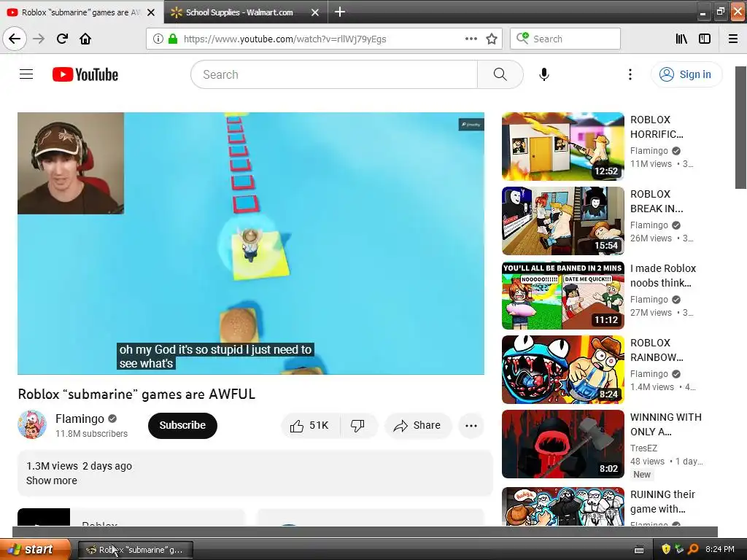Viewport: 747px width, 560px height.
Task: Click the YouTube search magnifier button
Action: click(500, 74)
